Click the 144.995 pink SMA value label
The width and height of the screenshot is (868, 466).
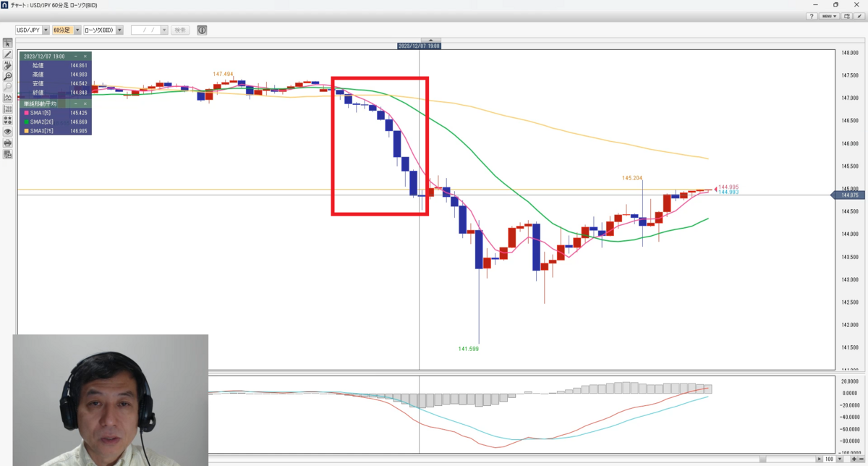tap(728, 187)
